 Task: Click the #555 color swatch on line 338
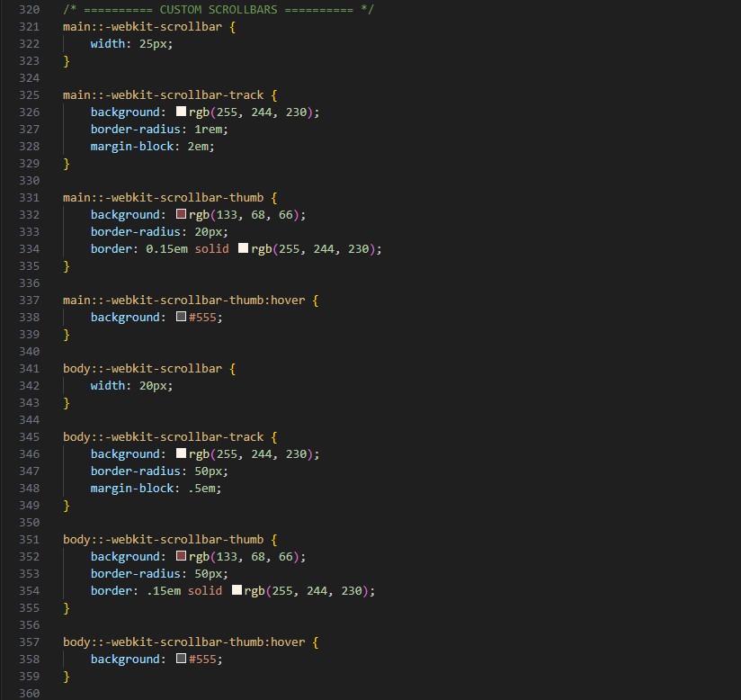181,317
